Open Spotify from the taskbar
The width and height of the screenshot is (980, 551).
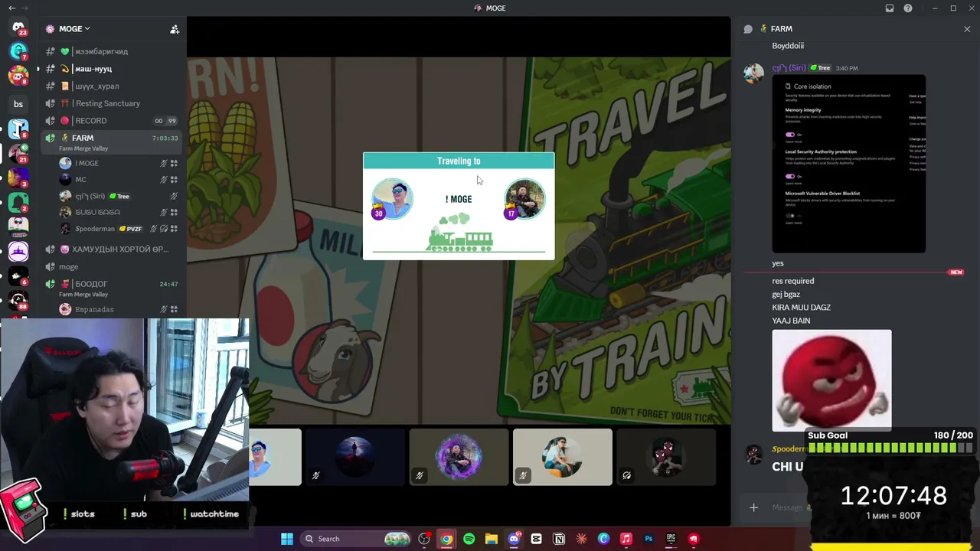469,539
